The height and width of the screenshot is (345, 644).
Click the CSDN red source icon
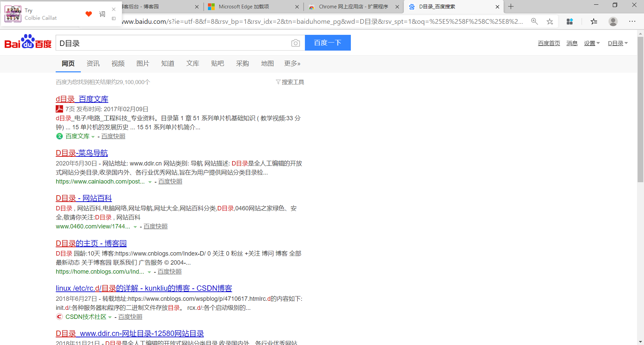[x=59, y=317]
